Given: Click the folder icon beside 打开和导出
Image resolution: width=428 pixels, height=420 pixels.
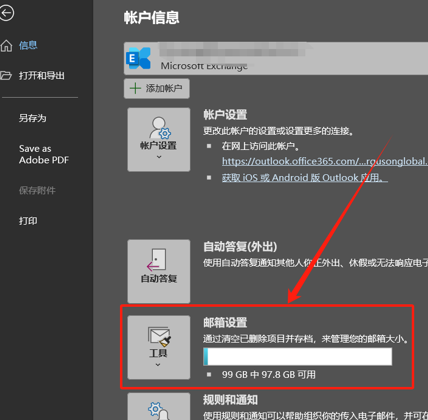Looking at the screenshot, I should [6, 76].
